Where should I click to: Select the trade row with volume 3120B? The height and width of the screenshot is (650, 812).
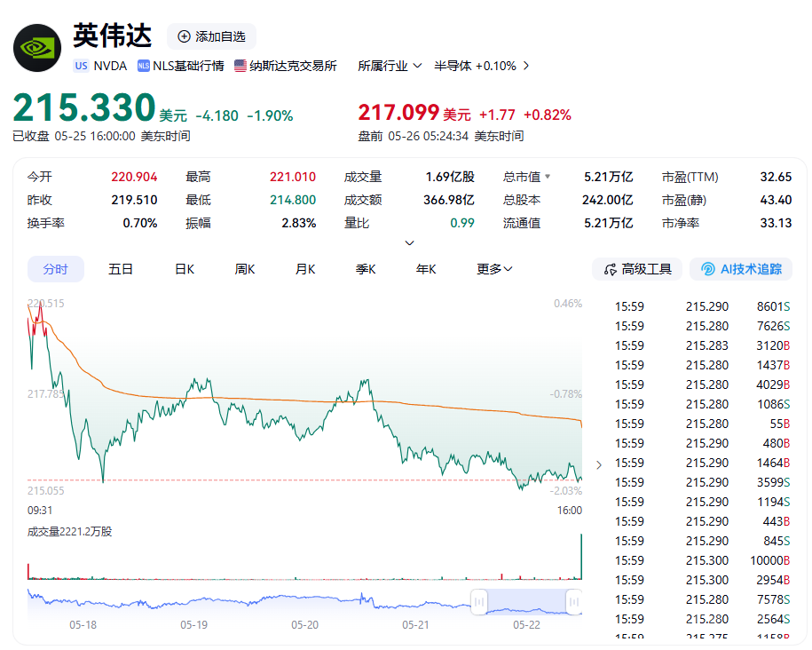[x=702, y=345]
